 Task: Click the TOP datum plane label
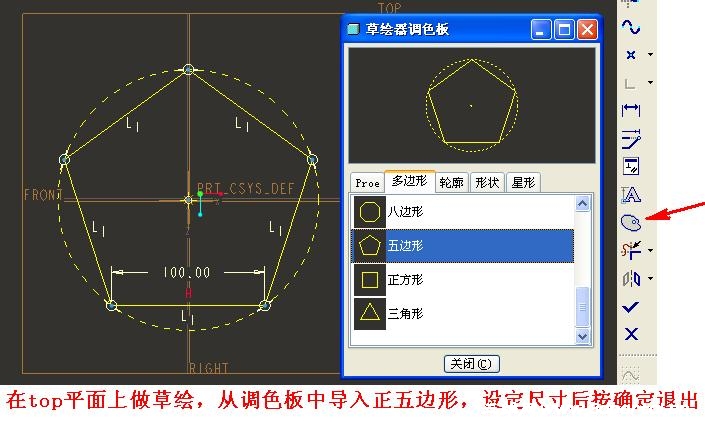click(389, 8)
